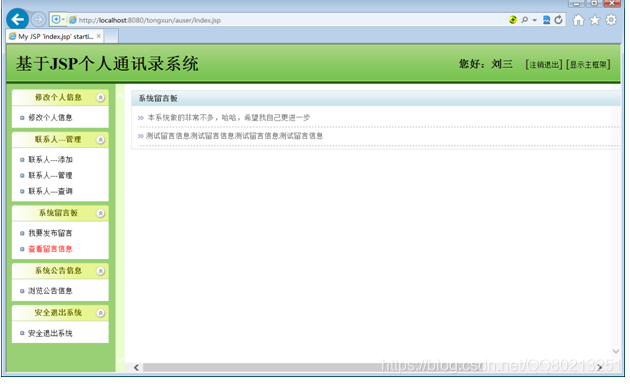Click the 显示主框架 link

588,65
